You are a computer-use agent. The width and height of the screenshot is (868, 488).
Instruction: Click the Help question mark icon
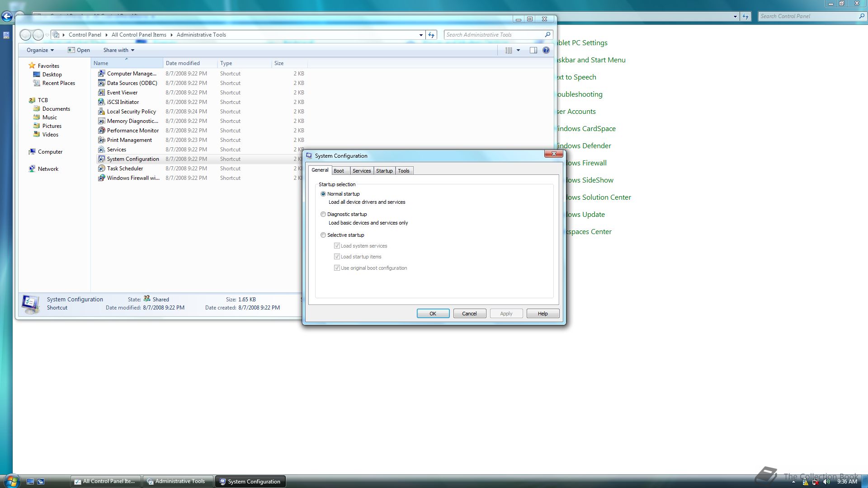pos(546,50)
